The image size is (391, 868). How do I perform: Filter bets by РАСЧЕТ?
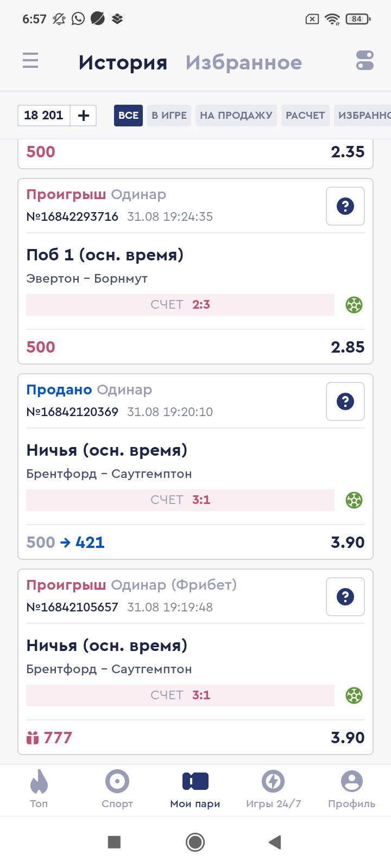[305, 116]
